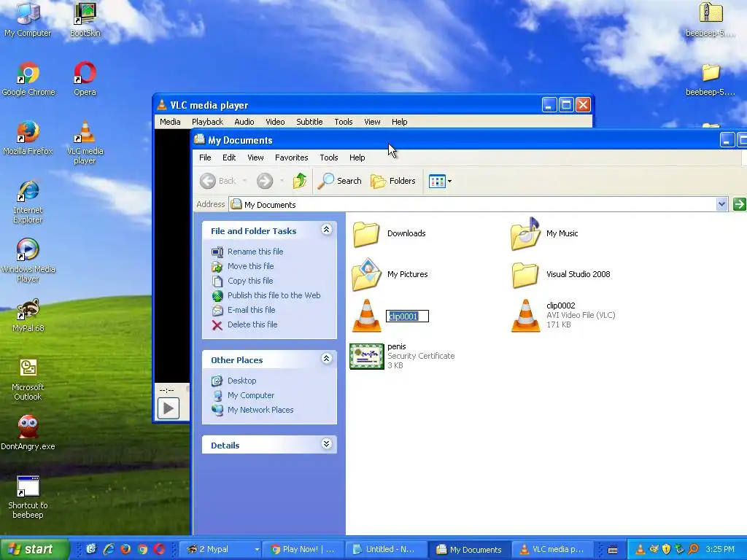Click Copy this file link

250,281
